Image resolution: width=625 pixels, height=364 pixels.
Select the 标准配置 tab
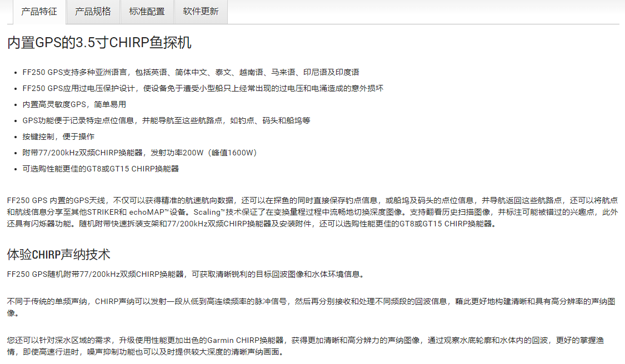[147, 12]
